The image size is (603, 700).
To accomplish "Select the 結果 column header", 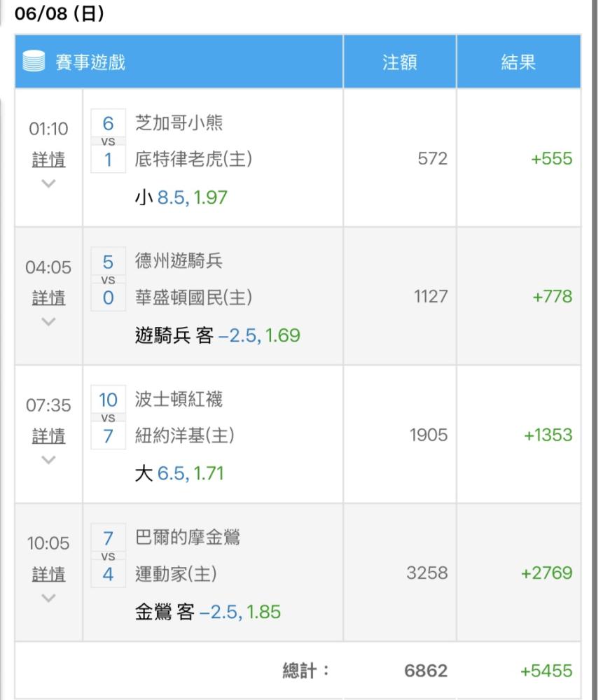I will [x=518, y=62].
